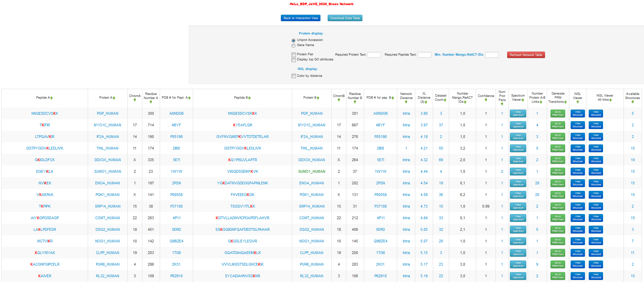The height and width of the screenshot is (282, 644).
Task: Open peptide link NNQESDCVSKK in Peptide A
Action: 45,114
